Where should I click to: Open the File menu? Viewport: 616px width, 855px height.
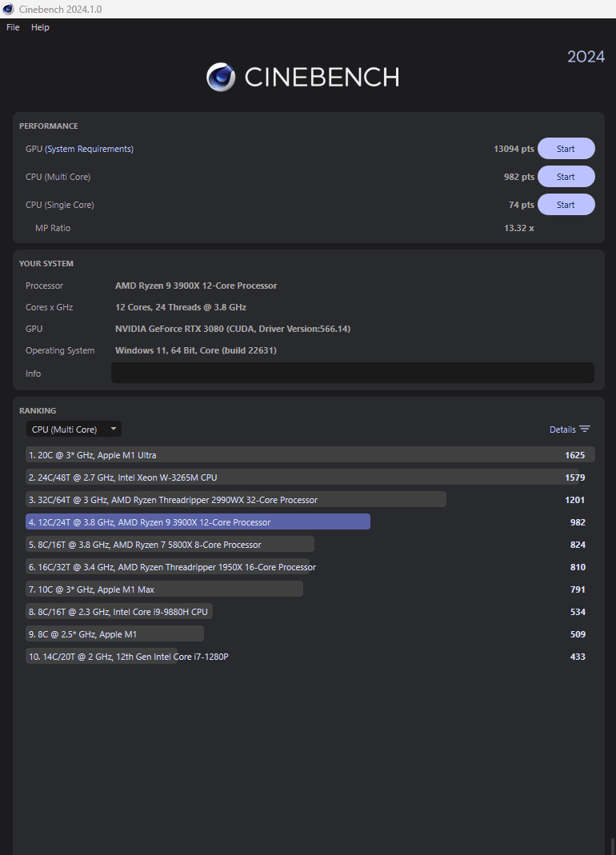(13, 27)
